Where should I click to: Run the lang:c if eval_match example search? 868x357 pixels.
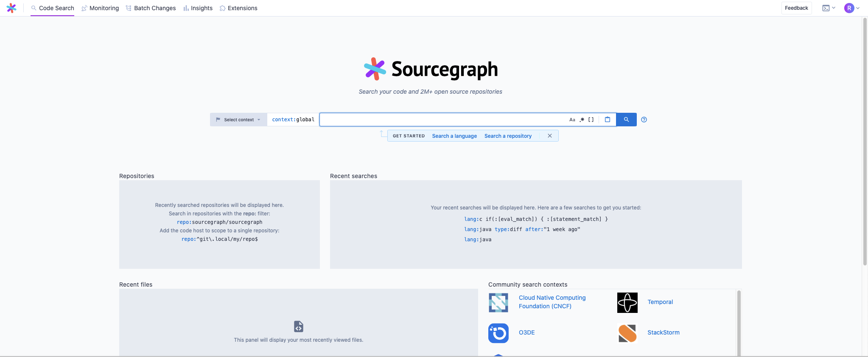click(536, 219)
